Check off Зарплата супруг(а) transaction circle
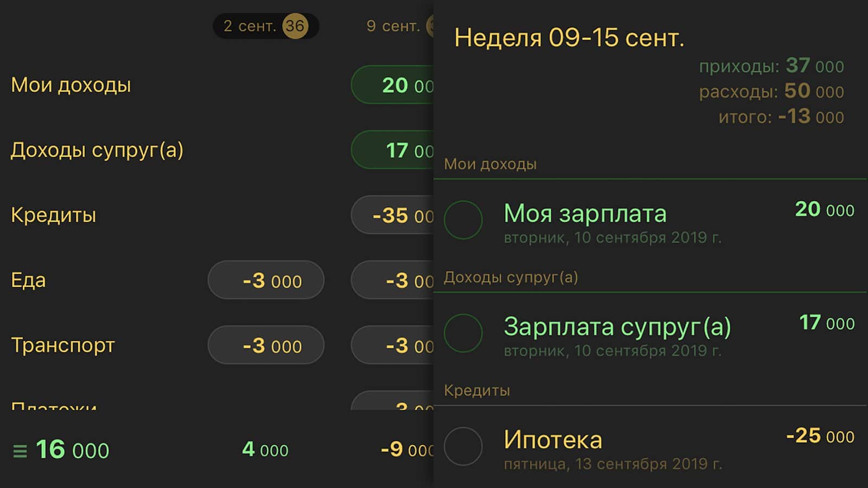The image size is (868, 488). tap(463, 333)
